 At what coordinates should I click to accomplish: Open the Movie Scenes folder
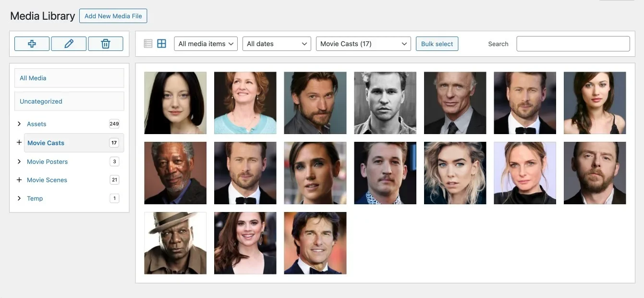coord(47,180)
